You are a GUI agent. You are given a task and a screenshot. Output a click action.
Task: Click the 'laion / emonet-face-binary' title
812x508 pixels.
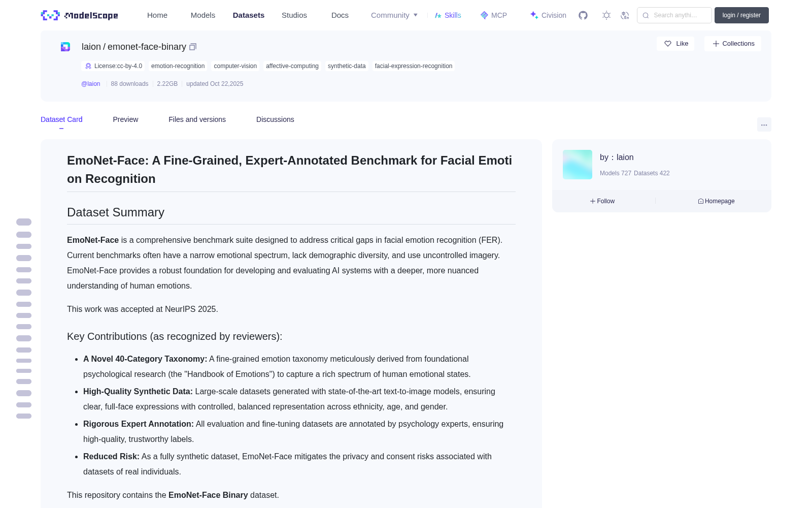coord(134,47)
